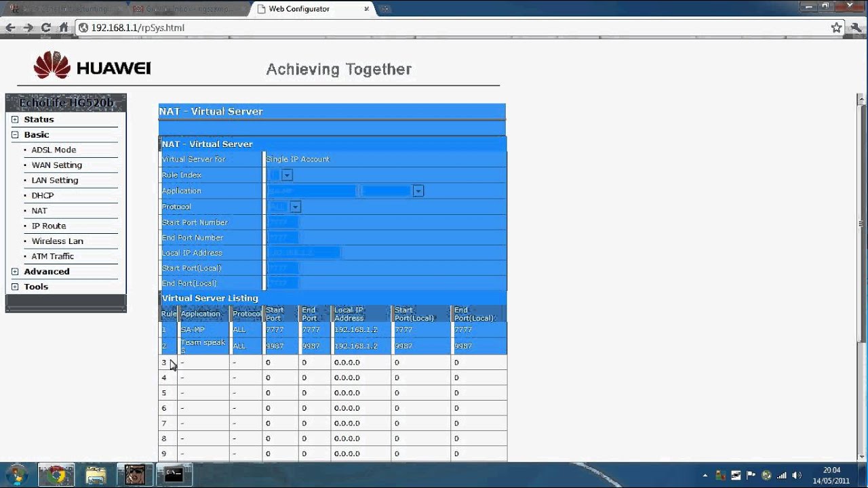
Task: Open the Wireless Lan settings
Action: 58,241
